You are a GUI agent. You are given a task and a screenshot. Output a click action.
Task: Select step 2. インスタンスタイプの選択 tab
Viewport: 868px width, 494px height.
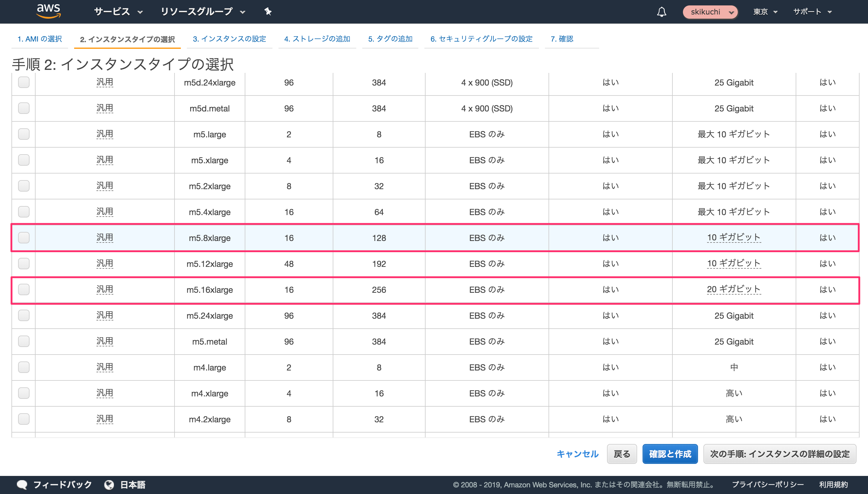point(127,39)
